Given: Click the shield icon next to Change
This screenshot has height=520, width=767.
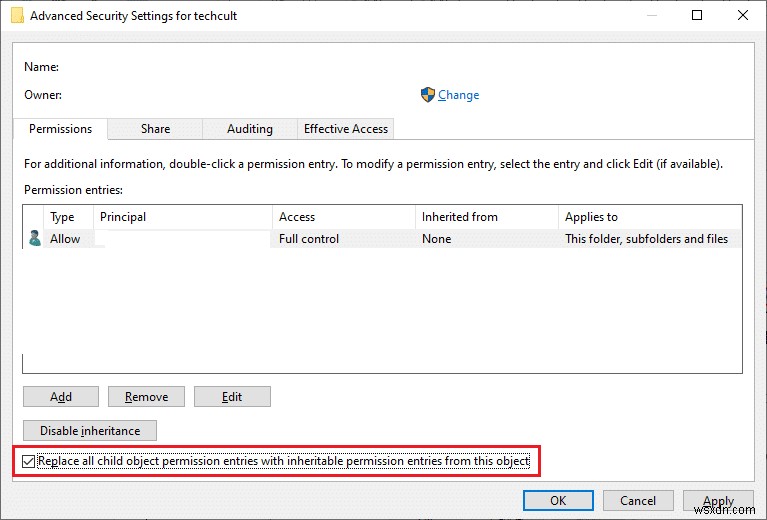Looking at the screenshot, I should coord(428,95).
